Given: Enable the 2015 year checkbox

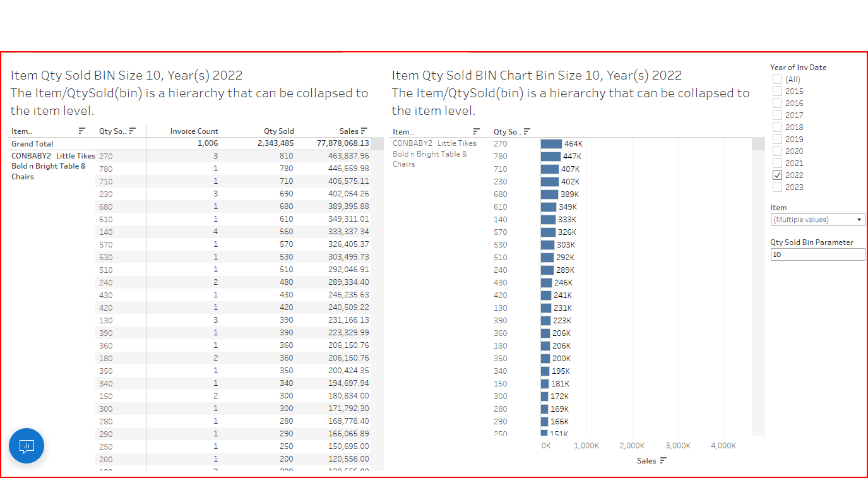Looking at the screenshot, I should pyautogui.click(x=776, y=91).
